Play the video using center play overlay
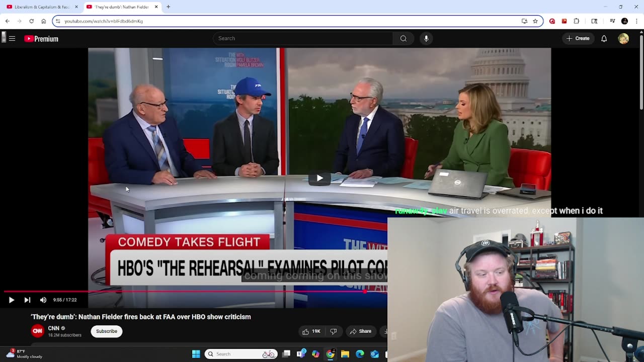Viewport: 644px width, 362px height. click(x=319, y=178)
